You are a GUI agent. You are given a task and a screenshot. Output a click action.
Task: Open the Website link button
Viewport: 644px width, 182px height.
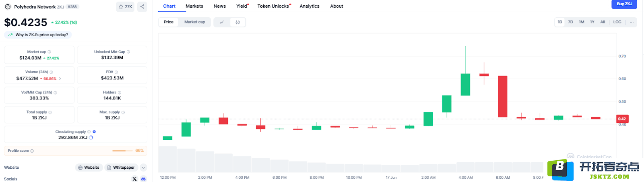[x=89, y=168]
